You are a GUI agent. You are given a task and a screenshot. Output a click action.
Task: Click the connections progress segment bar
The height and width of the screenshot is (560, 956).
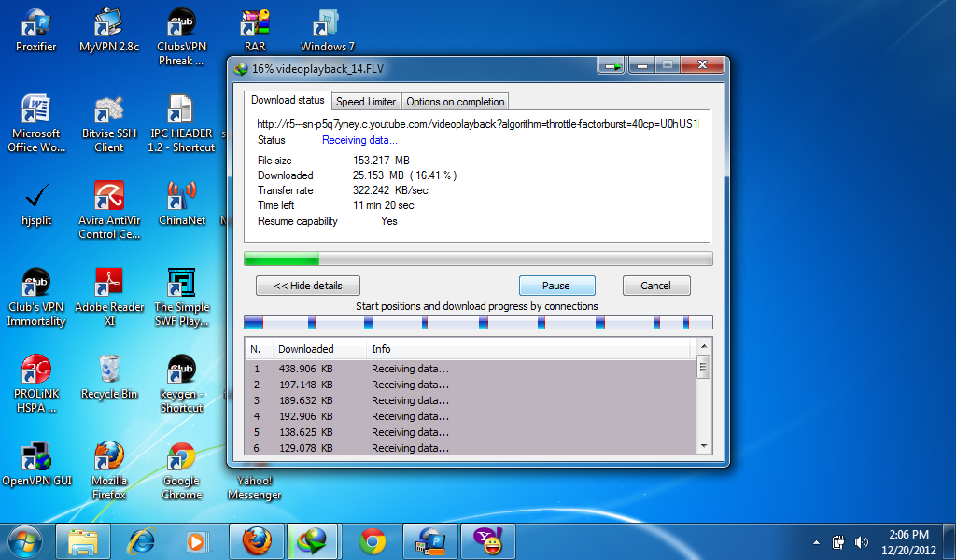(x=478, y=322)
